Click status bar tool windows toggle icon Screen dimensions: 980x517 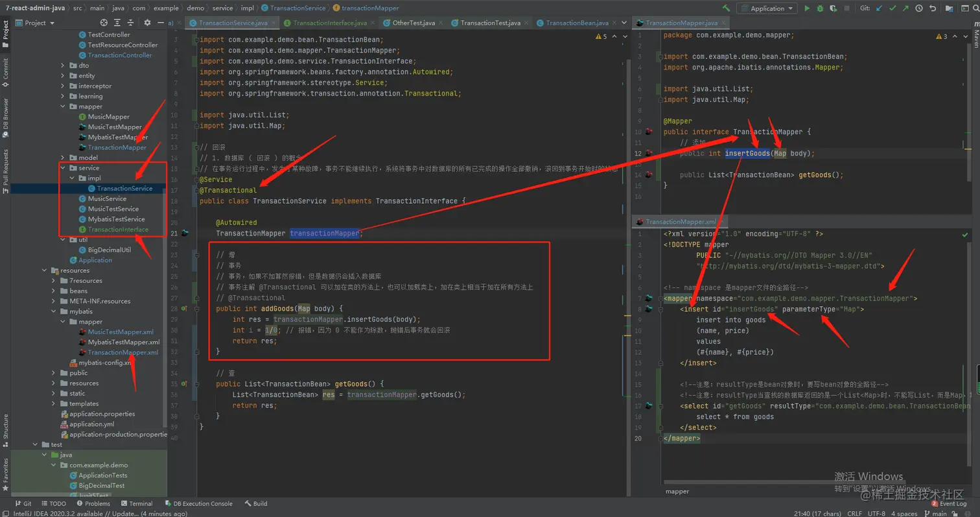5,514
